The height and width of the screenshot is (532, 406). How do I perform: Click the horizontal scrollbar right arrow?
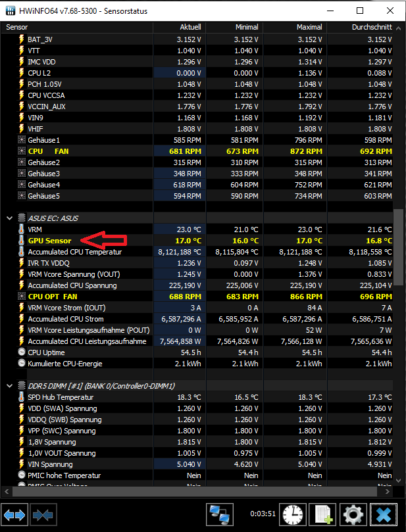[x=388, y=491]
